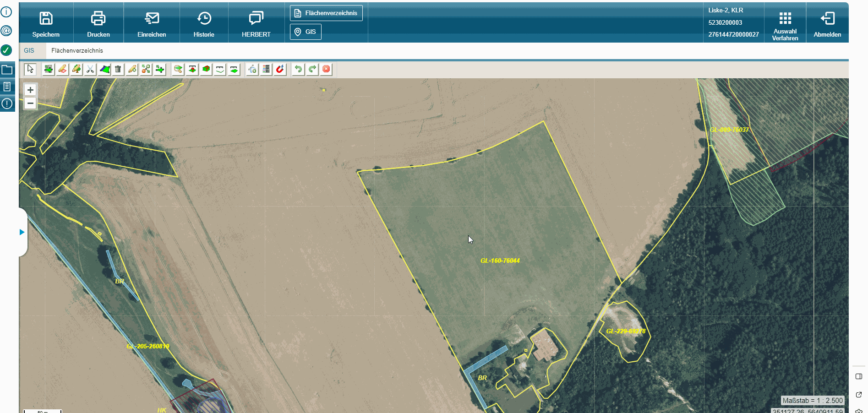The height and width of the screenshot is (413, 868).
Task: Click the number 276144720000027 in header
Action: (733, 34)
